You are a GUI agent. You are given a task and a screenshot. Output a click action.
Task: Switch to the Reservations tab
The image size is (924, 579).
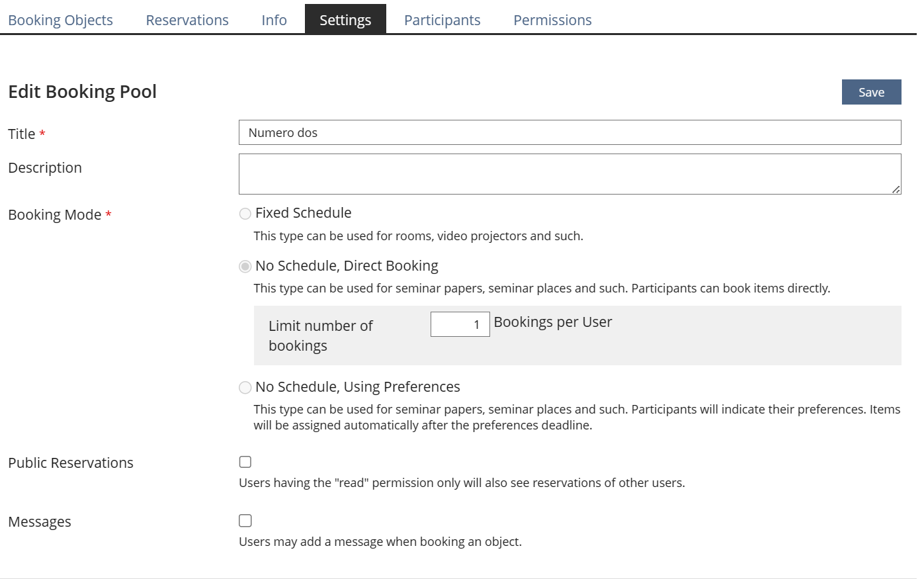pyautogui.click(x=187, y=20)
